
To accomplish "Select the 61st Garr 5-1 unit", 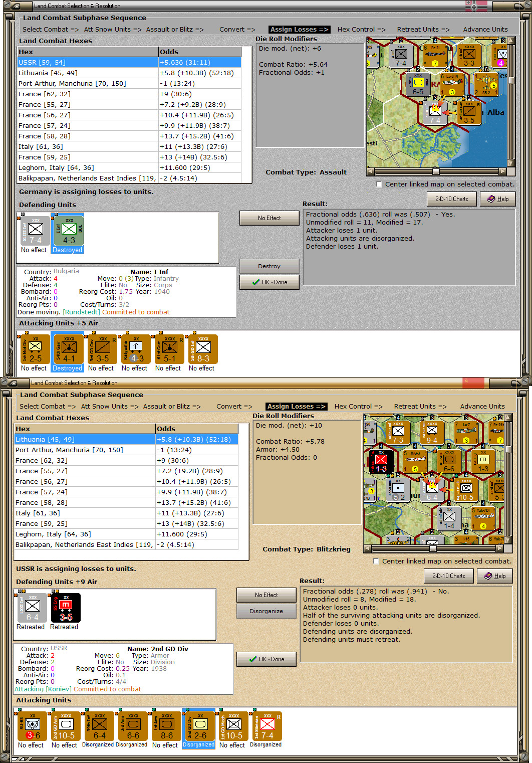I will [169, 349].
